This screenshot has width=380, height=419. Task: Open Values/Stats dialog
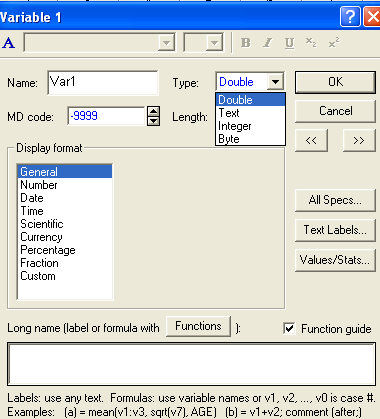(x=335, y=260)
